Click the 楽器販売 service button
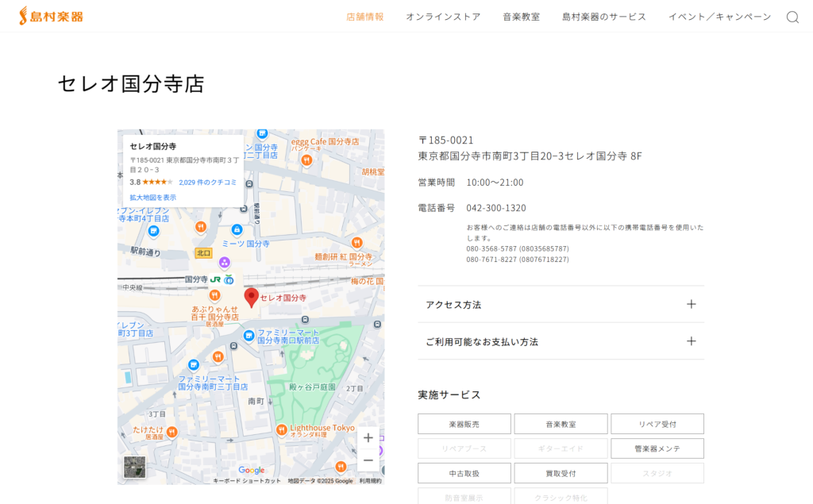The image size is (813, 504). pyautogui.click(x=464, y=424)
